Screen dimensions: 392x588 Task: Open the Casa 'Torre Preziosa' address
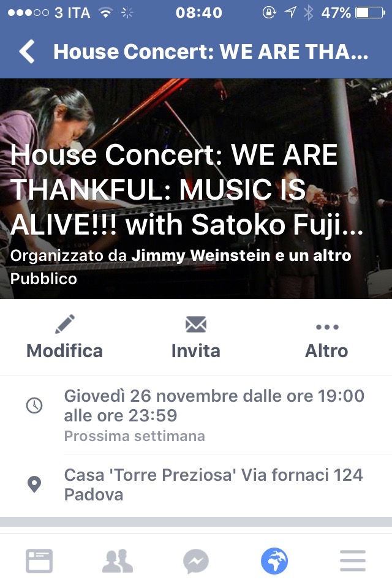213,485
